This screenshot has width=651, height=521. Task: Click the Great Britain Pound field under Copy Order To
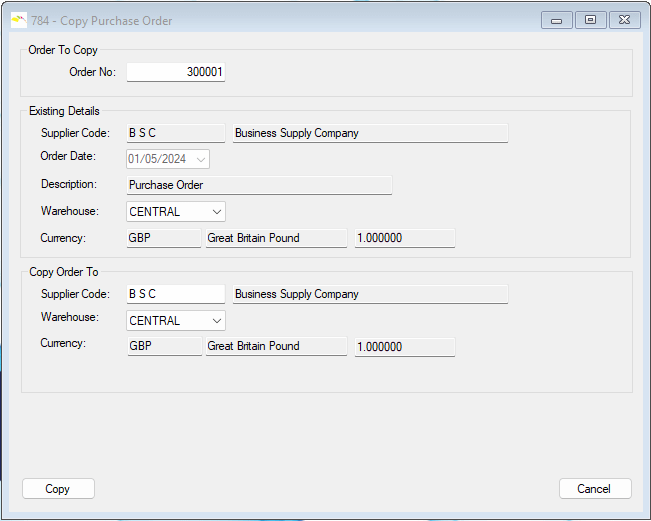(275, 347)
